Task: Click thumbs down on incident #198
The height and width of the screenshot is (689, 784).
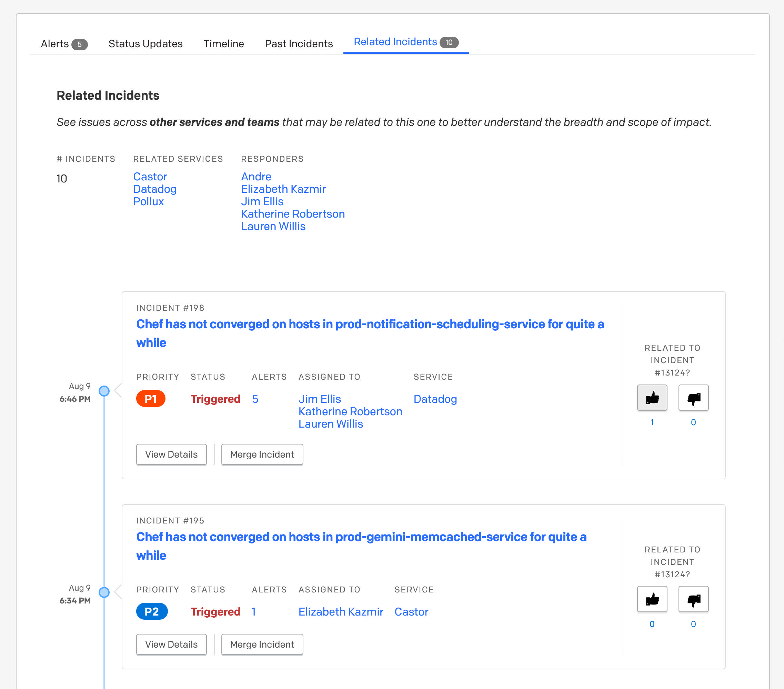Action: point(693,398)
